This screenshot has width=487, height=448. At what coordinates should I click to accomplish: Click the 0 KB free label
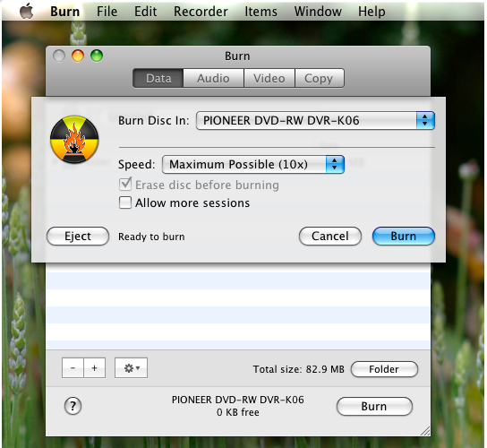click(x=238, y=412)
